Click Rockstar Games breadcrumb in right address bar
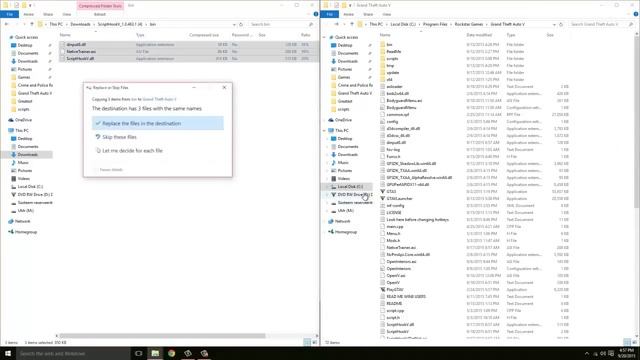The image size is (640, 360). (469, 24)
